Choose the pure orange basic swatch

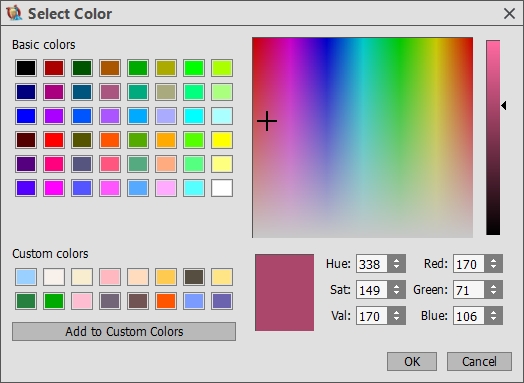pos(166,140)
